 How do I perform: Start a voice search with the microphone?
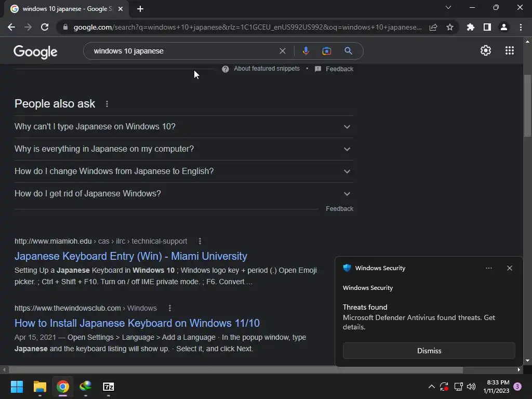(x=305, y=51)
